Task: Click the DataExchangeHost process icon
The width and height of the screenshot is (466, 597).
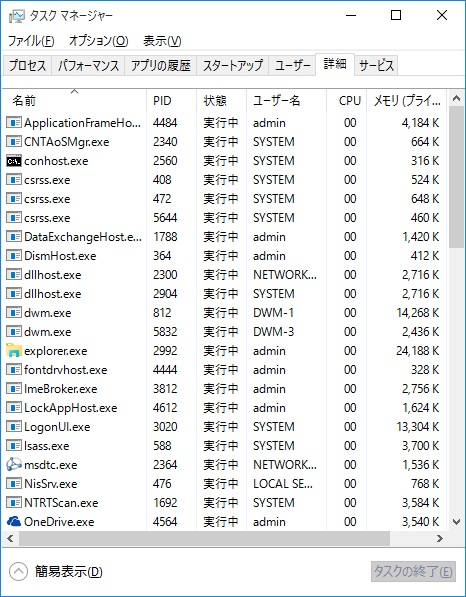Action: (x=14, y=237)
